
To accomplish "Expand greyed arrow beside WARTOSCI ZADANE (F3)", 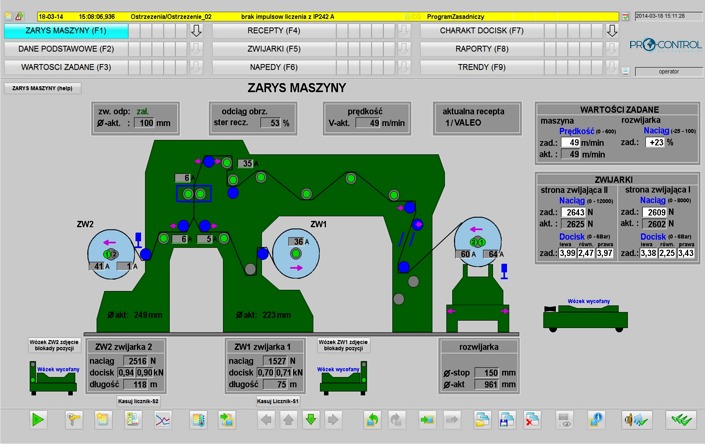I will point(196,67).
